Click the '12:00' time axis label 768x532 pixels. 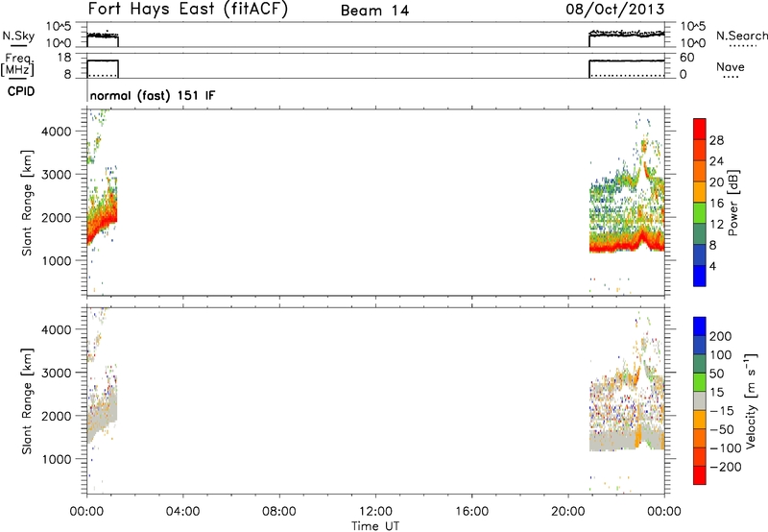[x=375, y=512]
